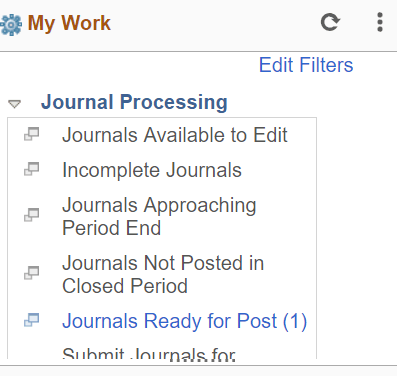Click the My Work gear icon
Viewport: 397px width, 376px height.
11,25
